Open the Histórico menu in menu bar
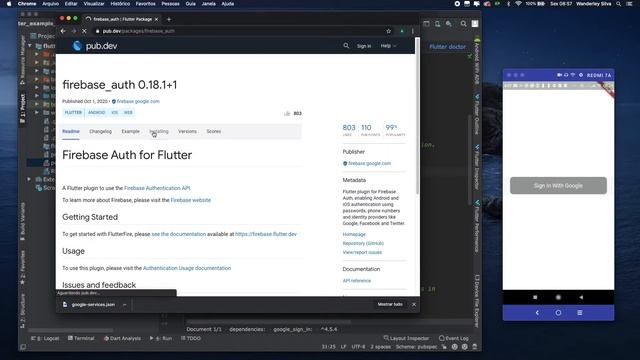The image size is (640, 360). click(120, 4)
